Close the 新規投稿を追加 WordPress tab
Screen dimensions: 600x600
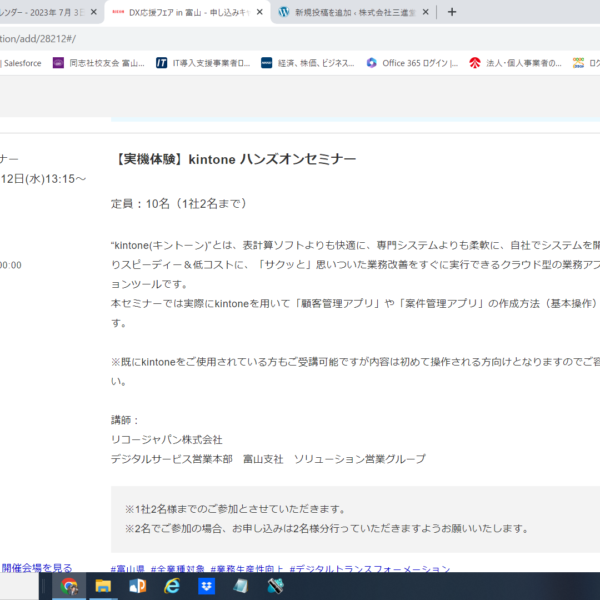[426, 12]
